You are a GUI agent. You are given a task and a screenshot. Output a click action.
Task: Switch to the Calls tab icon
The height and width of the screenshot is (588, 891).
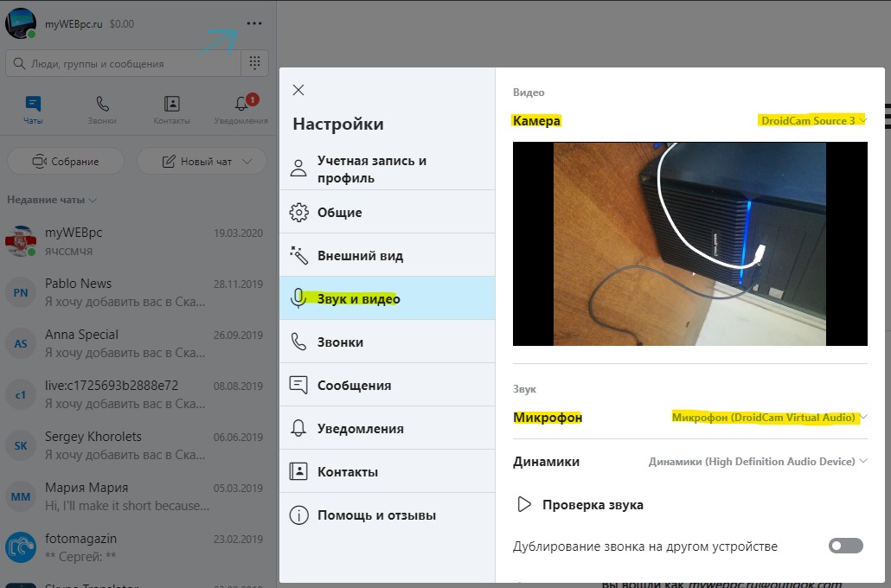click(103, 105)
